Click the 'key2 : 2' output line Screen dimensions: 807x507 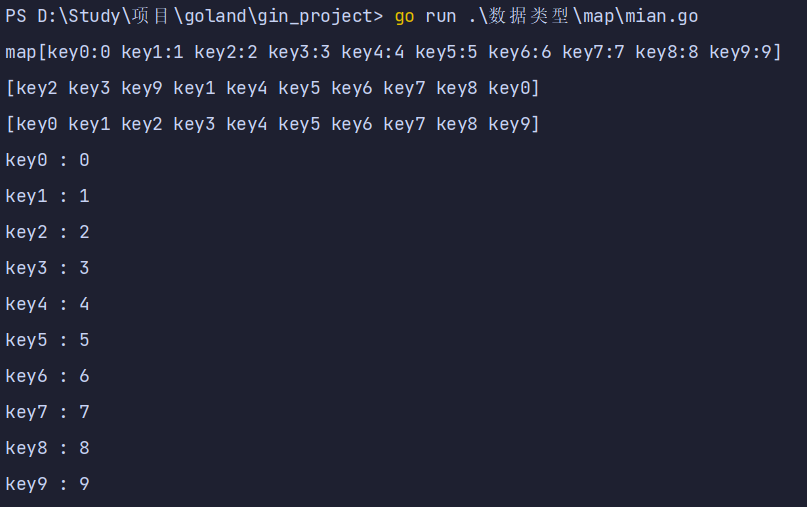pyautogui.click(x=47, y=232)
